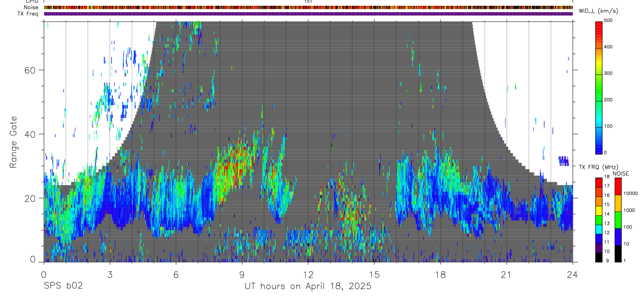Click the 500 tick on width colorbar

coord(608,20)
